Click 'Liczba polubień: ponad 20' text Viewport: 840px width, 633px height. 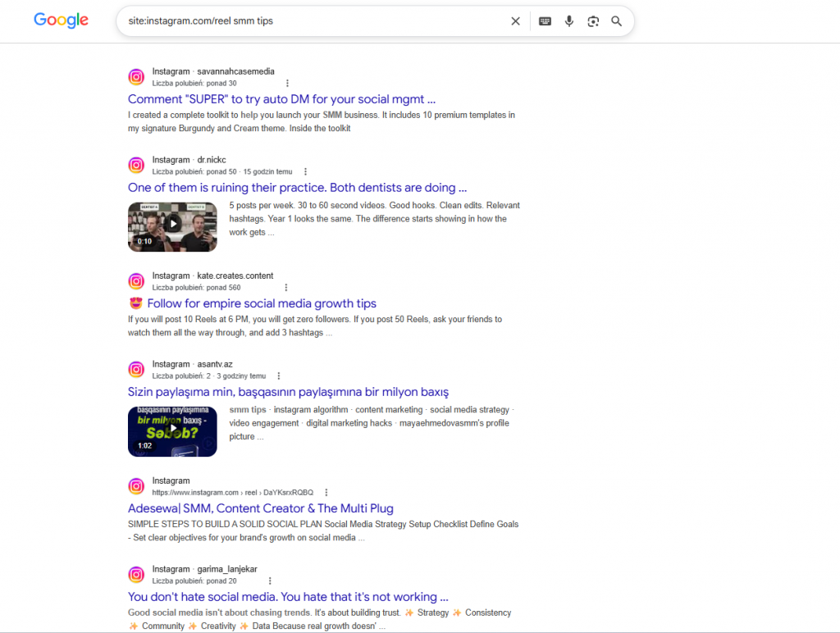[x=194, y=581]
